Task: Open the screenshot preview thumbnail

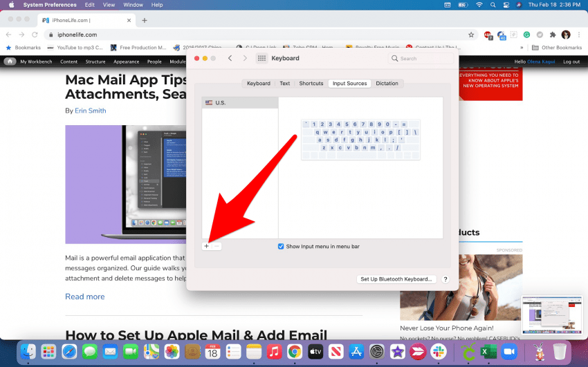Action: point(552,315)
